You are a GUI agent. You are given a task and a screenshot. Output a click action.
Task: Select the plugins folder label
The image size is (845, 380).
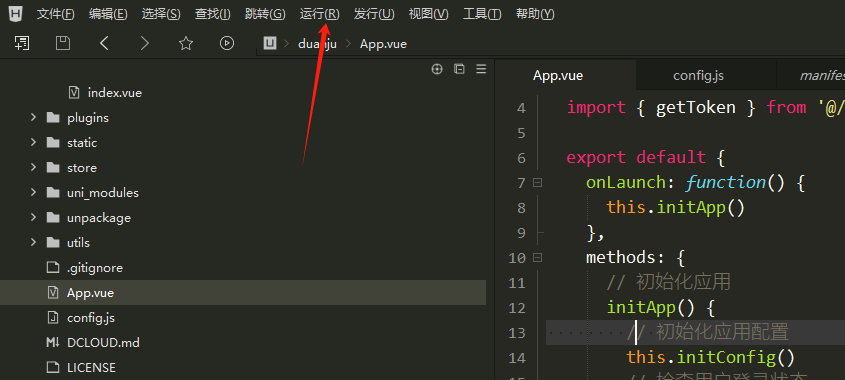pyautogui.click(x=88, y=118)
